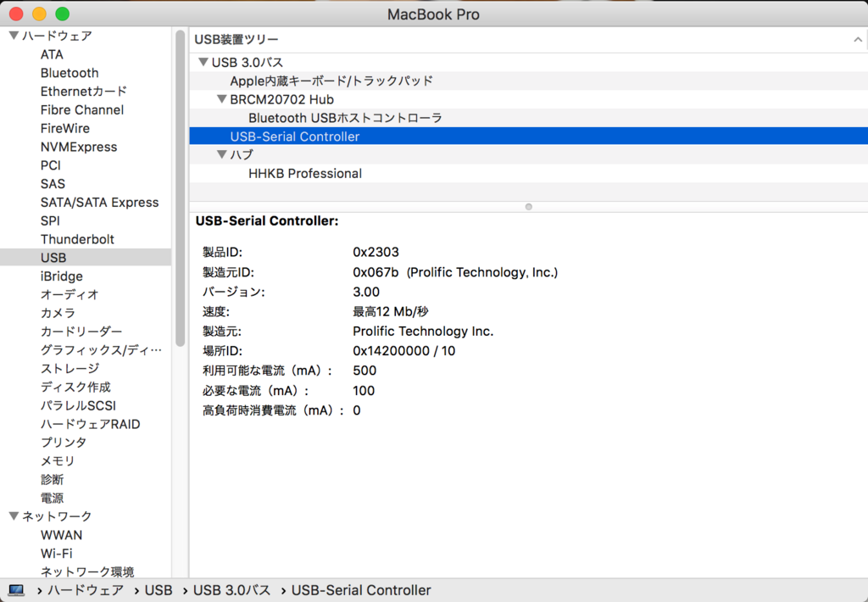868x602 pixels.
Task: Click the USB-Serial Controller: detail heading
Action: (x=267, y=221)
